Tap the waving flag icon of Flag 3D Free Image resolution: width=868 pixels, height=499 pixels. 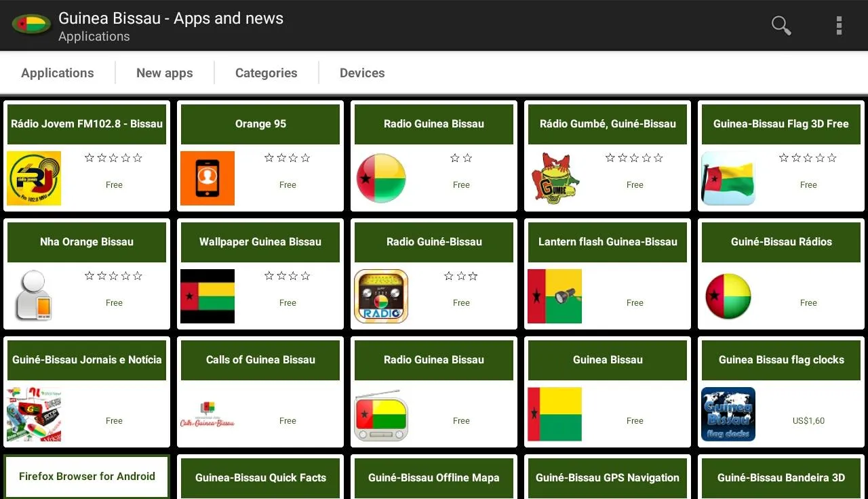728,178
